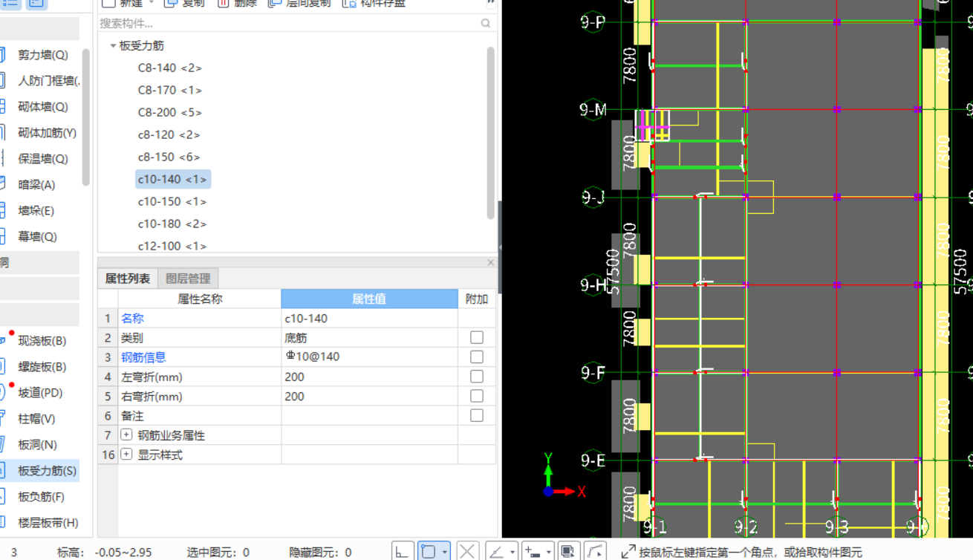Viewport: 973px width, 560px height.
Task: Open dropdown beside rounded rectangle selection icon
Action: pos(445,551)
